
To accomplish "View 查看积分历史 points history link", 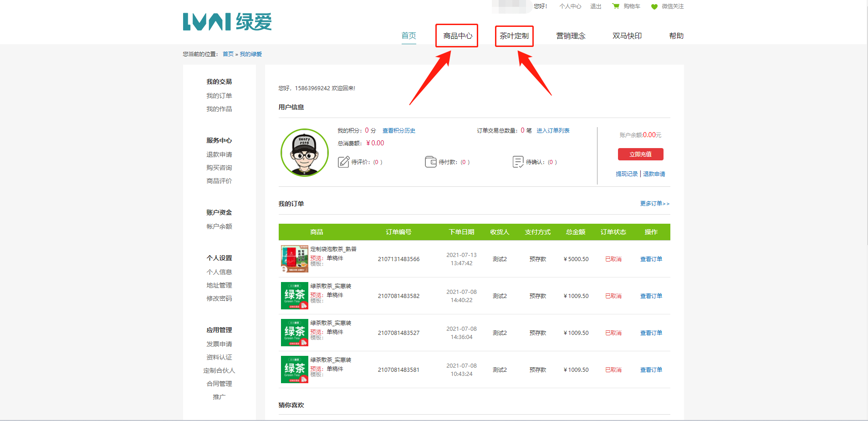I will click(x=398, y=131).
